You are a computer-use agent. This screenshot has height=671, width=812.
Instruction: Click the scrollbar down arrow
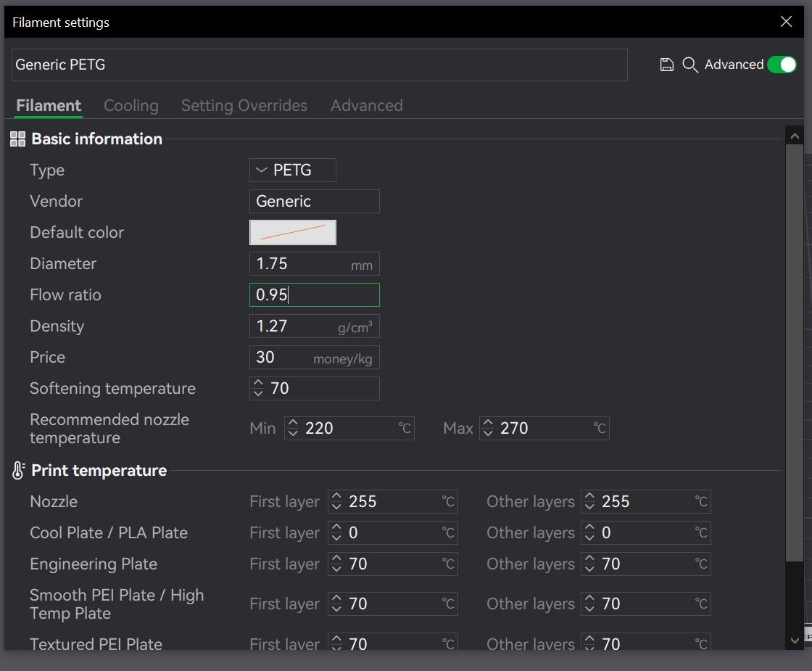point(795,641)
